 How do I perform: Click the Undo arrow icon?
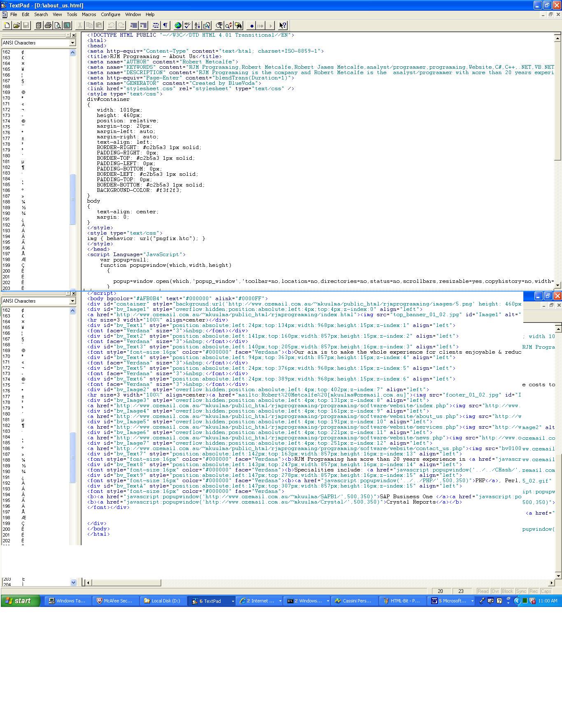click(x=111, y=26)
